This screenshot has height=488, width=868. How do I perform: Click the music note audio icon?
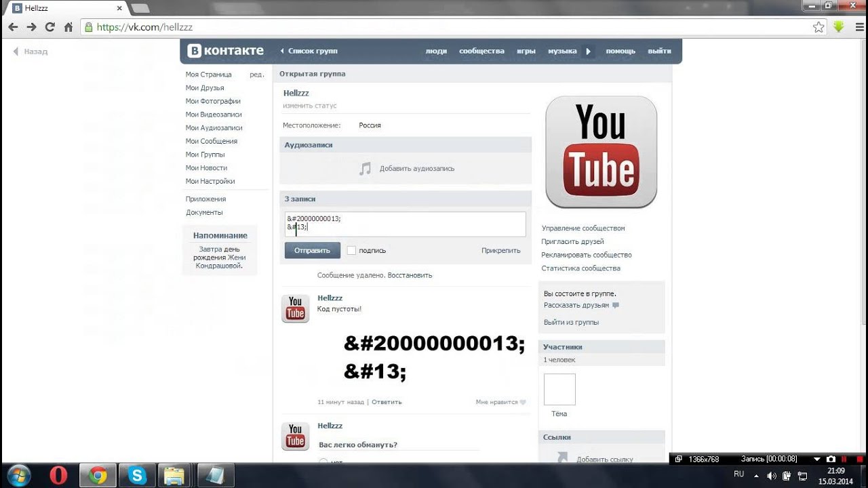(x=365, y=169)
